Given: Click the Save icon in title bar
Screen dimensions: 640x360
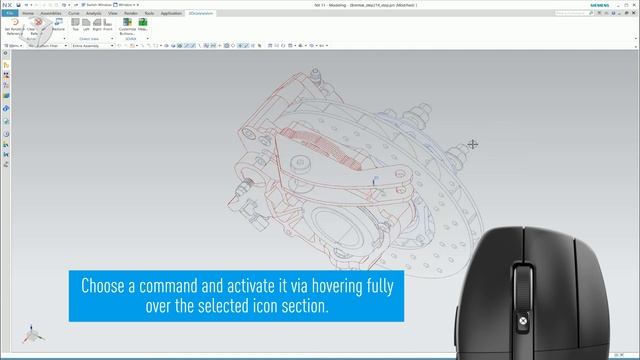Looking at the screenshot, I should click(x=18, y=5).
